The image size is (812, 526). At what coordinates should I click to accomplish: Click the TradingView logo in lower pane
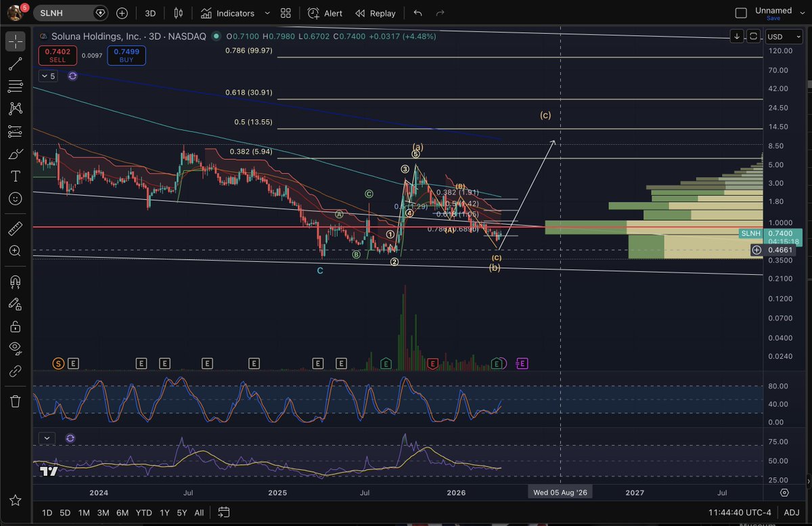pyautogui.click(x=48, y=472)
